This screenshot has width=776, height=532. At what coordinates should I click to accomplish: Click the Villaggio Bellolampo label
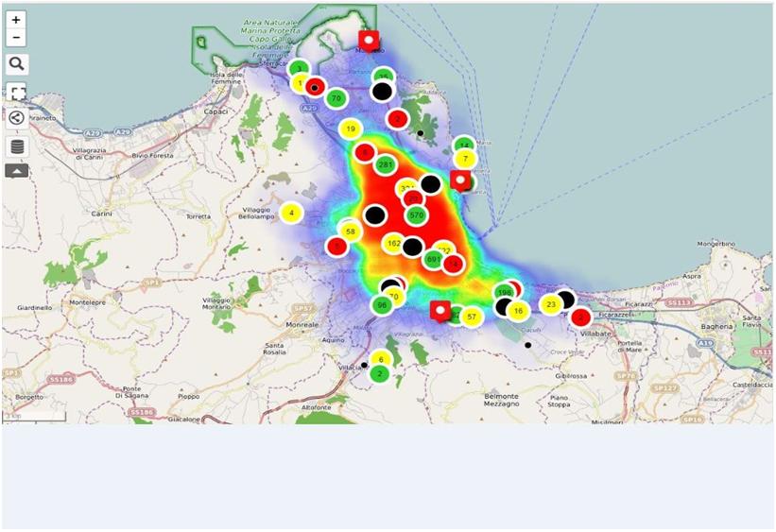[256, 214]
